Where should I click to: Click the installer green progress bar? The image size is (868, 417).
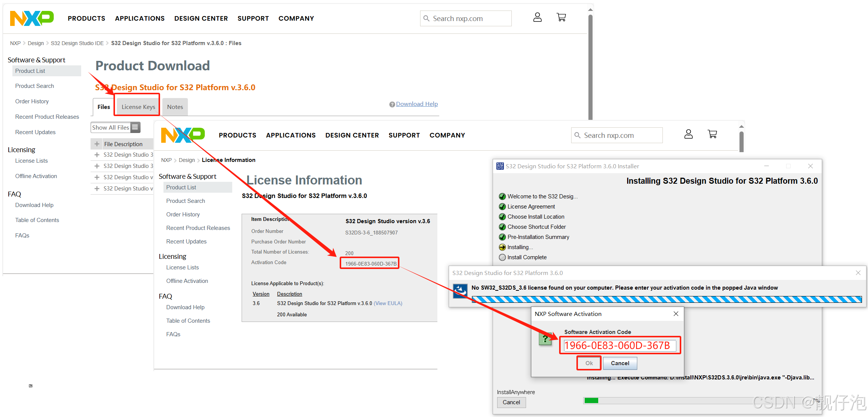click(591, 400)
